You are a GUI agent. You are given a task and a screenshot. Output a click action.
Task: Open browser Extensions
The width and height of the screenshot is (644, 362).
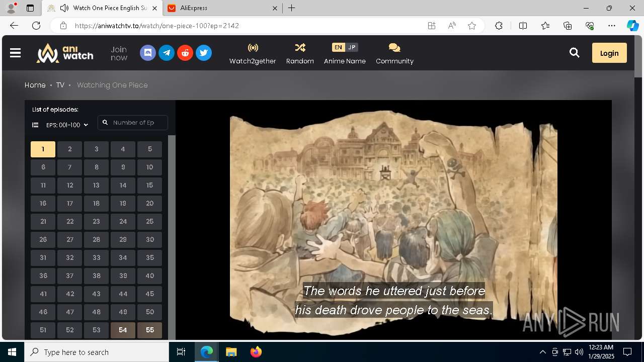click(x=499, y=26)
